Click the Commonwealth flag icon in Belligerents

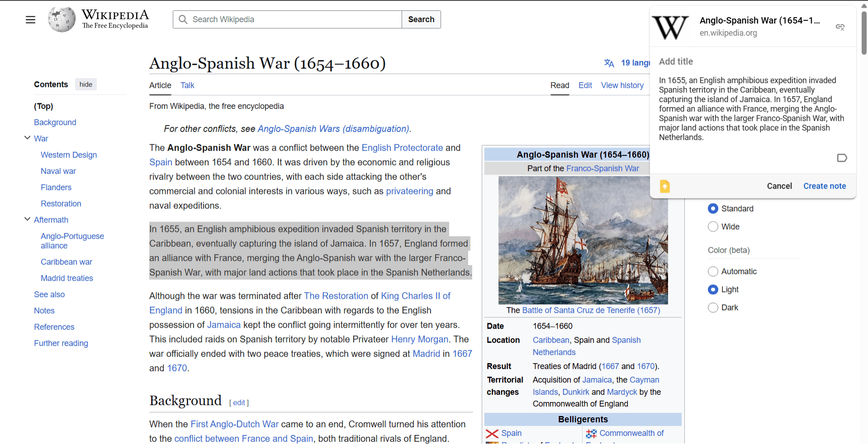tap(591, 434)
